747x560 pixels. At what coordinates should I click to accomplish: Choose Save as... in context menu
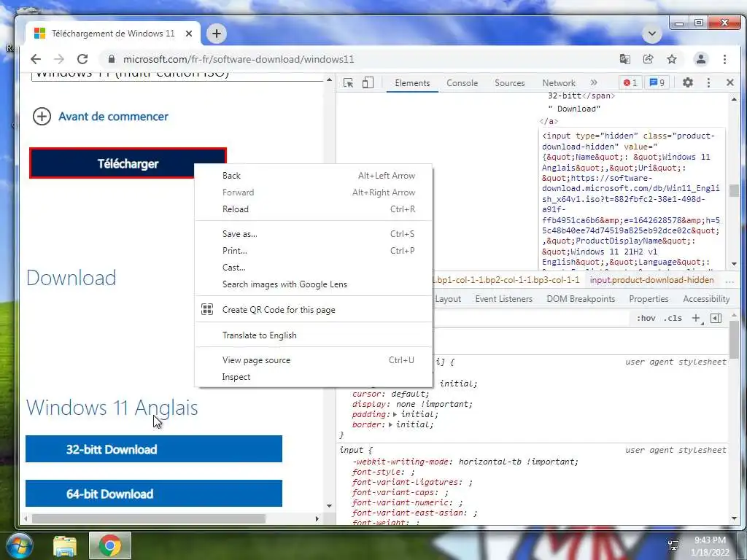314,234
